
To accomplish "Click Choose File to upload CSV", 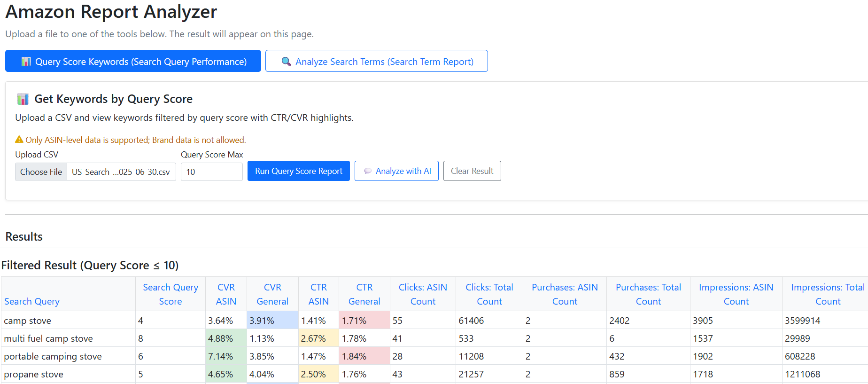I will pyautogui.click(x=41, y=172).
